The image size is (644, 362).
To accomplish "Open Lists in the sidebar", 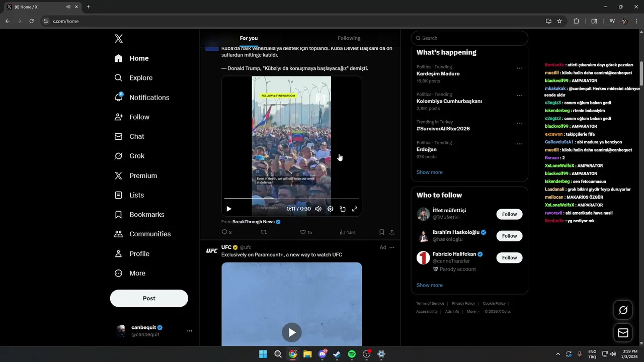I will pyautogui.click(x=129, y=195).
